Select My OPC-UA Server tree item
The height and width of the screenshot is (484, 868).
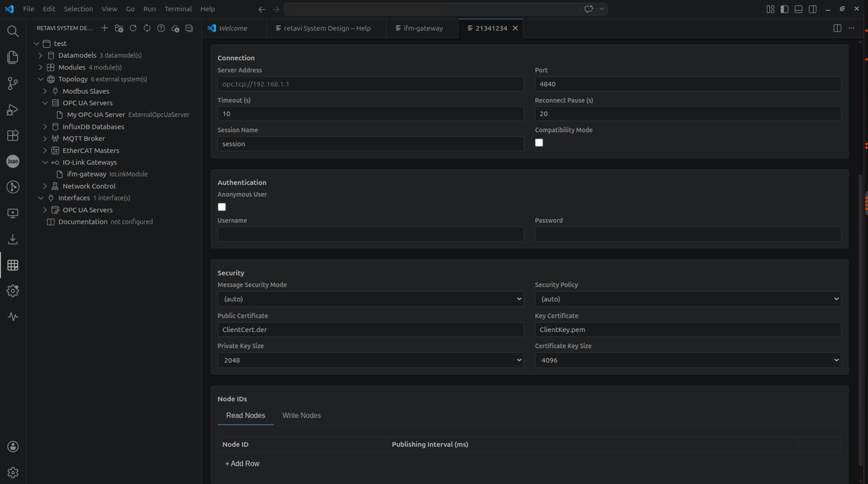[x=96, y=115]
